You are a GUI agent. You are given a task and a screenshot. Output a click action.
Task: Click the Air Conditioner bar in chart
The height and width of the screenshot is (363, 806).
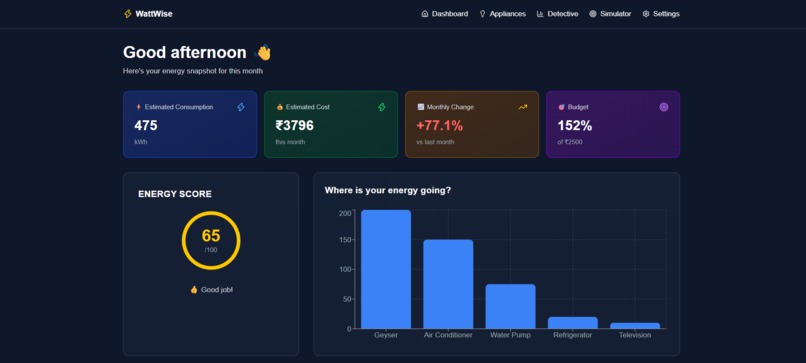(x=448, y=284)
